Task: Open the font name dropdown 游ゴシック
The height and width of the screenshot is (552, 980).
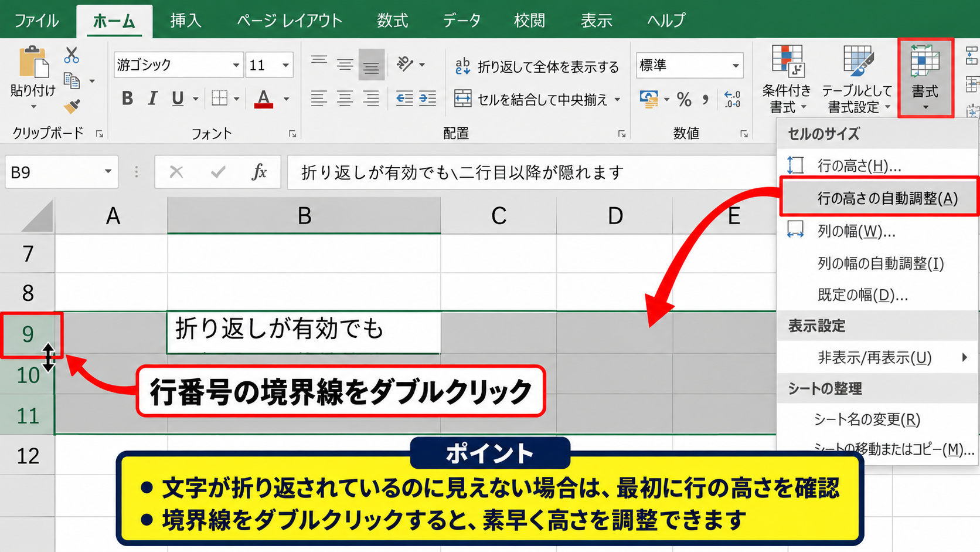Action: (x=236, y=65)
